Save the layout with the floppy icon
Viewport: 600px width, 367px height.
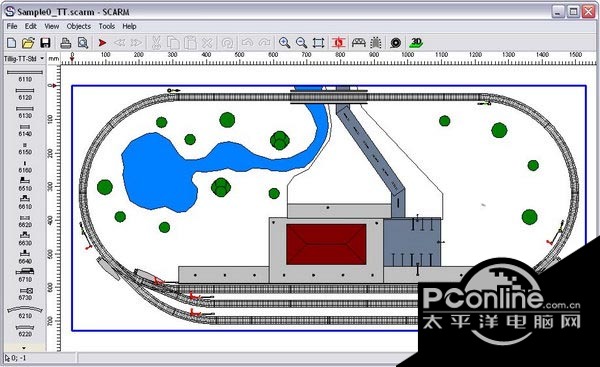click(45, 42)
